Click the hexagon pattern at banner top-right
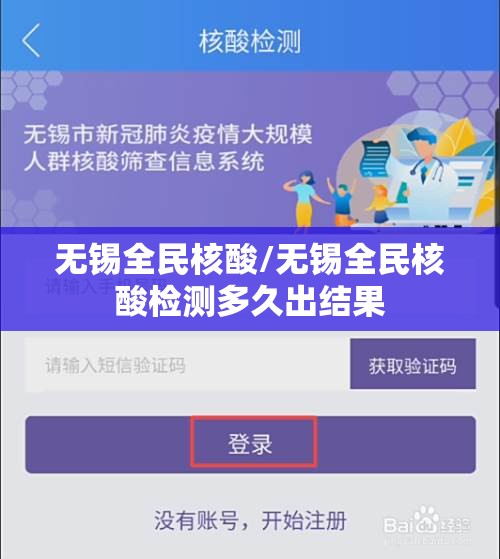This screenshot has width=500, height=559. (442, 93)
